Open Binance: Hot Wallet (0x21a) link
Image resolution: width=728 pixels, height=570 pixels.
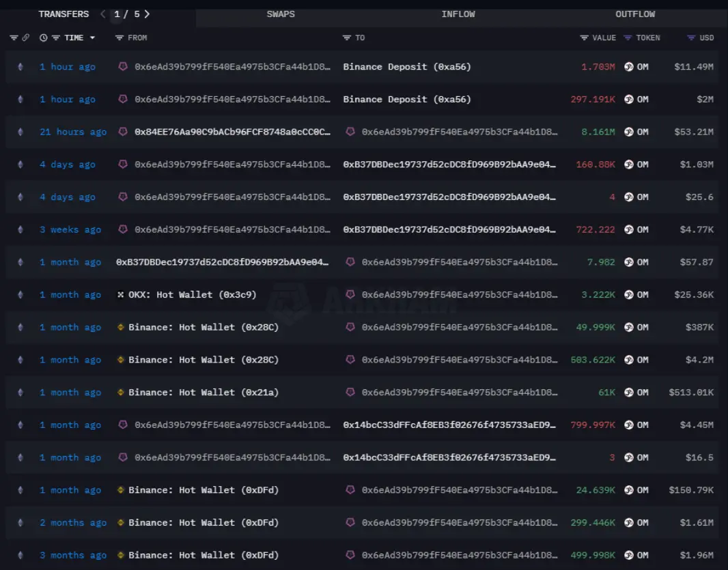[204, 393]
